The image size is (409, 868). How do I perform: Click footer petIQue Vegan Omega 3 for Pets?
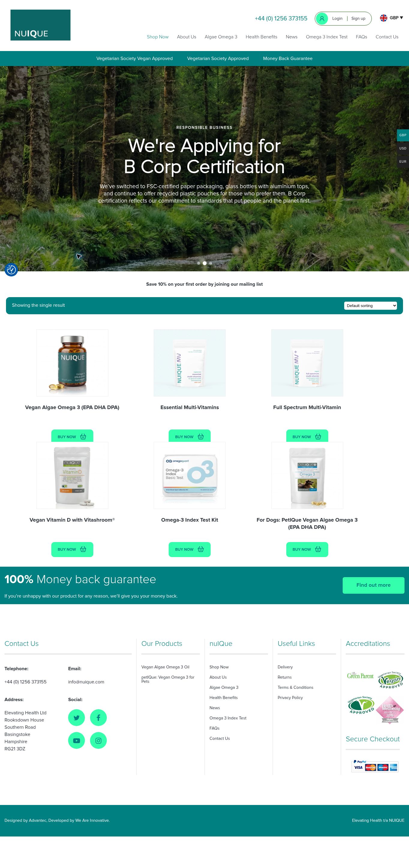click(168, 679)
